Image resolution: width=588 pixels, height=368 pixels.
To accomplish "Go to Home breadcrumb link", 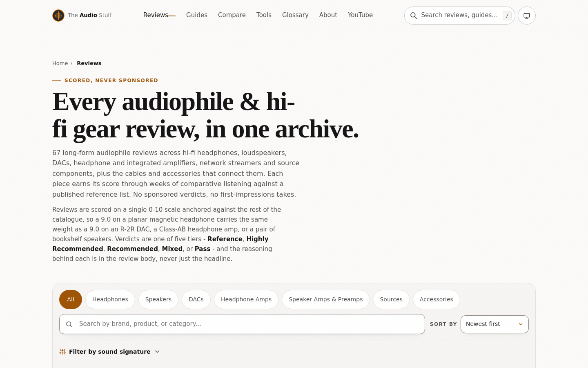I will (x=60, y=63).
